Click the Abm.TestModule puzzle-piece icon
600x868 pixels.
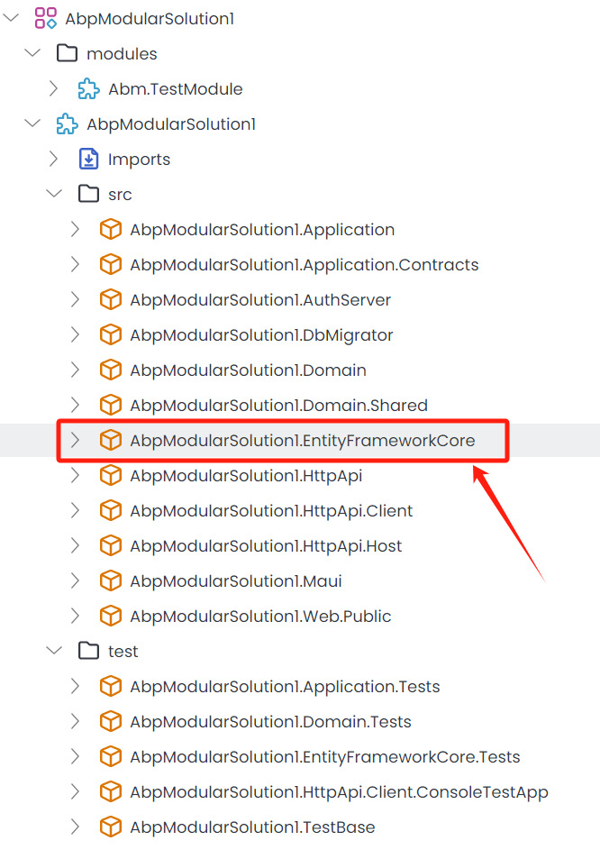point(88,88)
